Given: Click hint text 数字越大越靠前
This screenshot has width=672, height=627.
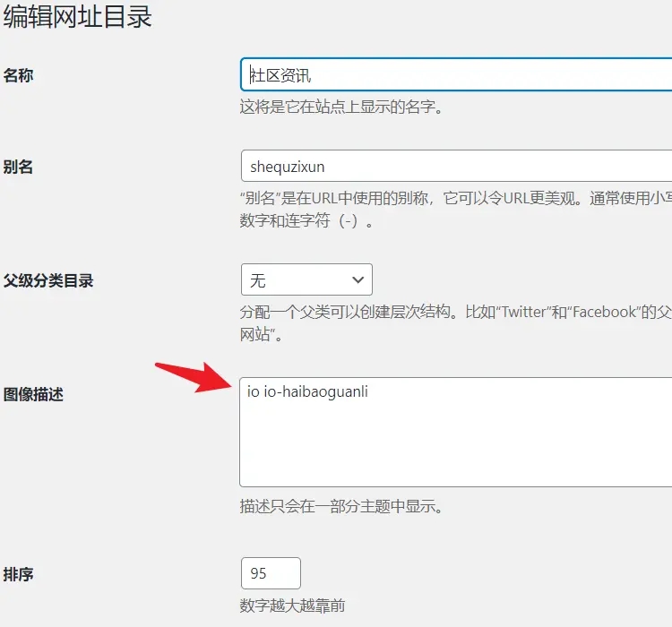Looking at the screenshot, I should pos(292,606).
